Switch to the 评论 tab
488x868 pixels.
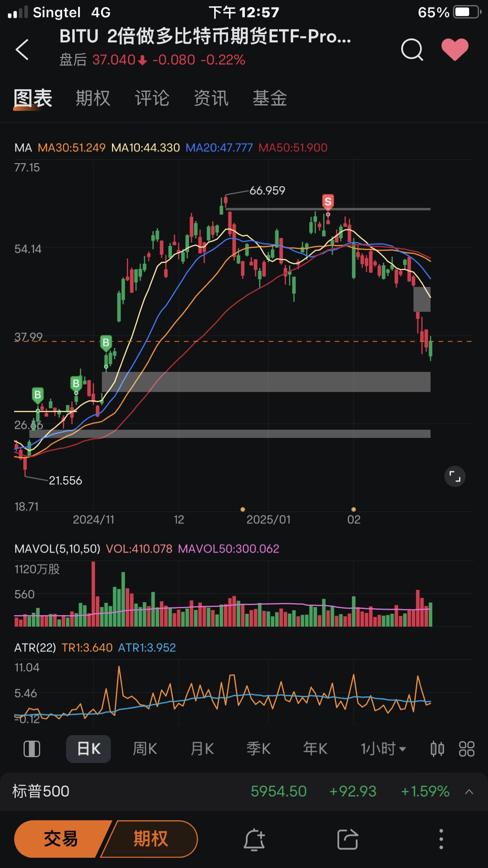152,98
